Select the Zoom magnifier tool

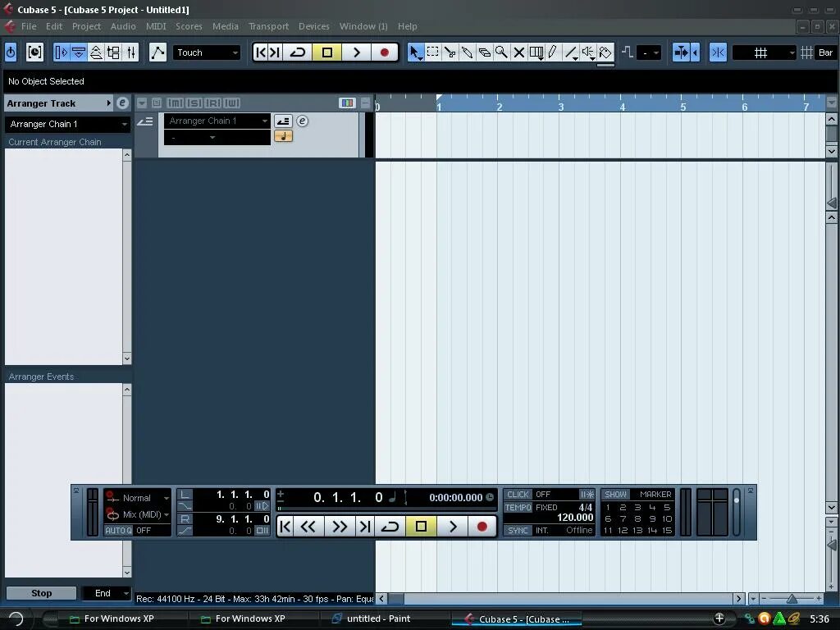point(501,52)
